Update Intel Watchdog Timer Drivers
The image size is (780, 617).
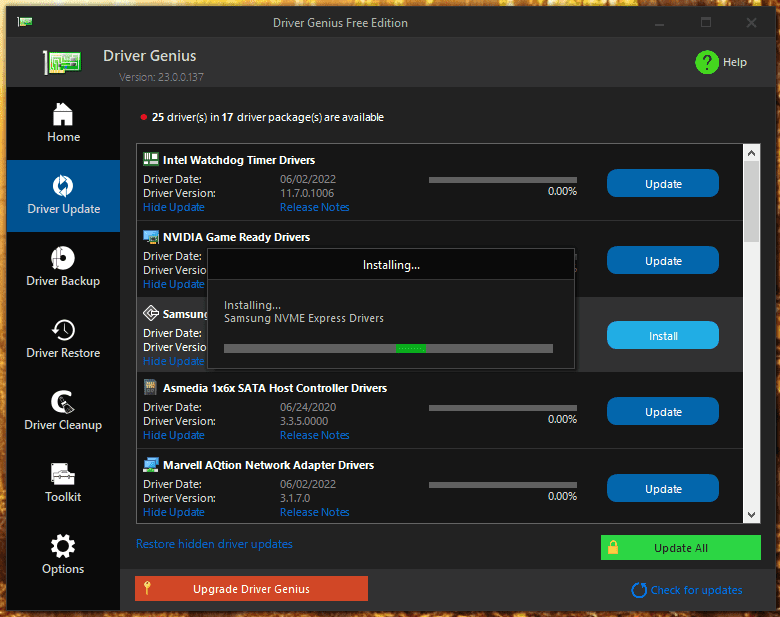point(663,184)
